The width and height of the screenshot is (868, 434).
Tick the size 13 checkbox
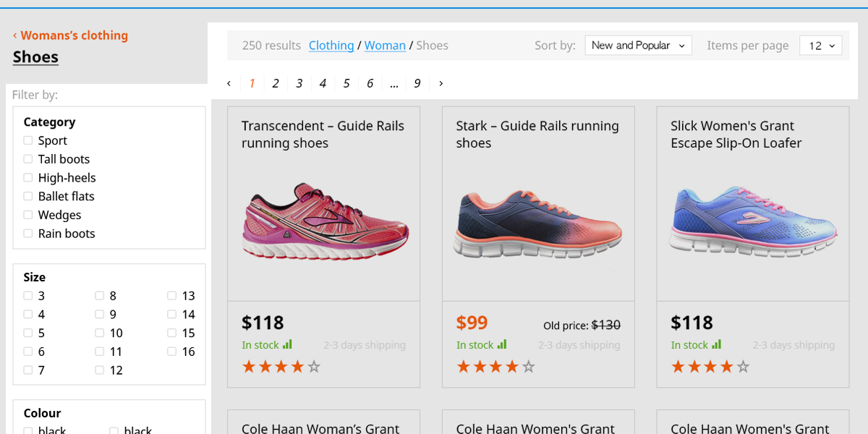(x=172, y=296)
